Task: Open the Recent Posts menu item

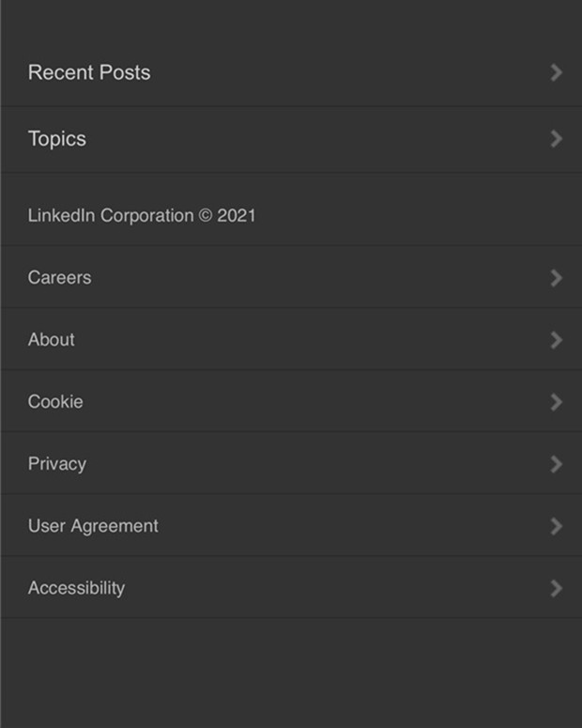Action: [x=291, y=73]
